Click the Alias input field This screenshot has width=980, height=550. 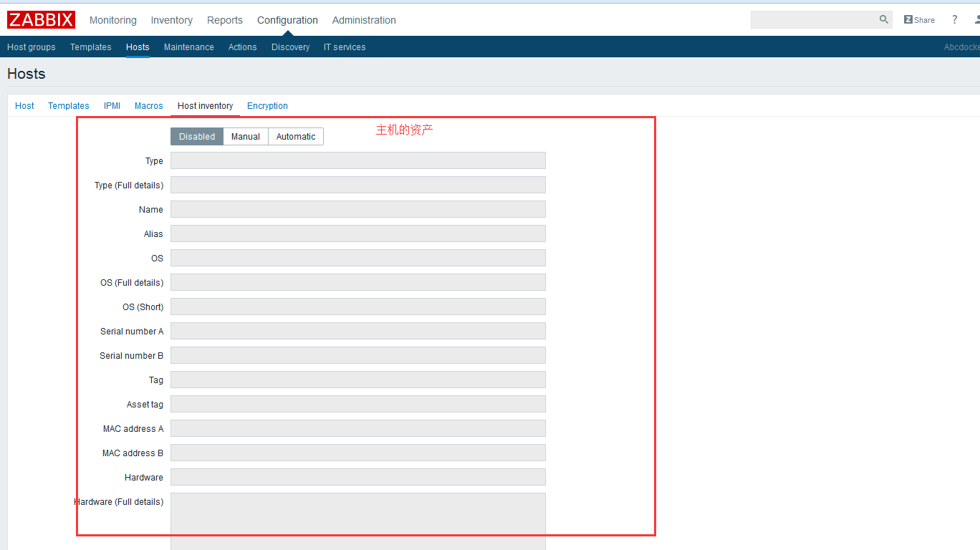pos(358,233)
